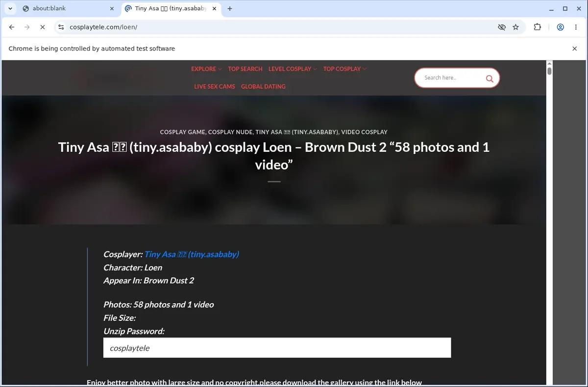Click the 'Character: Loen' text
This screenshot has height=387, width=588.
pyautogui.click(x=133, y=267)
